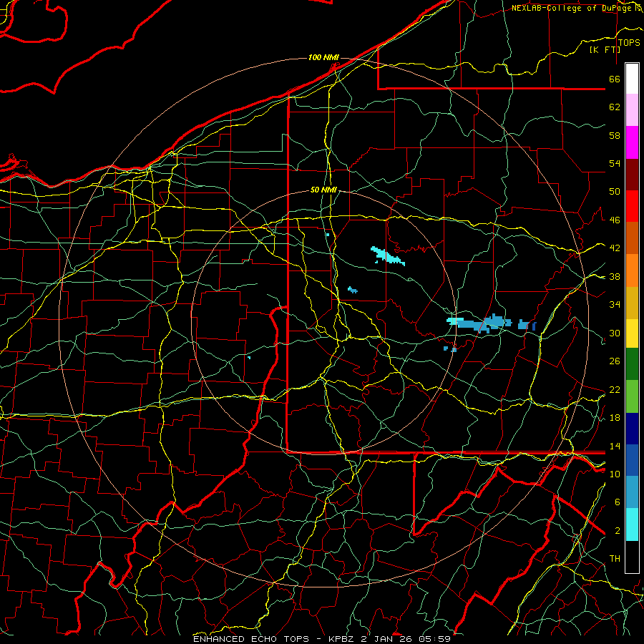Click the legend value '6'
The width and height of the screenshot is (644, 644).
[617, 502]
